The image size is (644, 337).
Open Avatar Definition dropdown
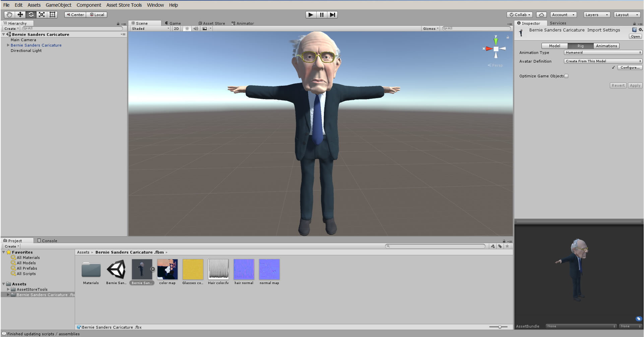(x=603, y=61)
